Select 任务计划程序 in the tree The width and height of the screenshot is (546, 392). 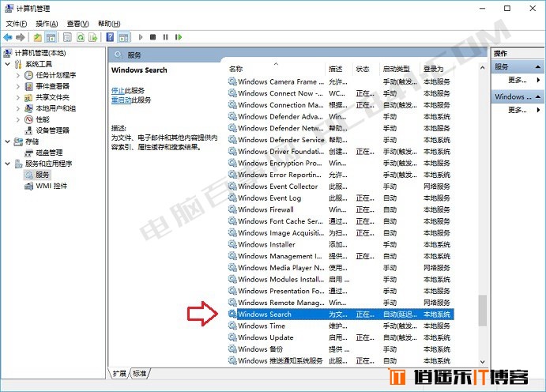(x=56, y=75)
